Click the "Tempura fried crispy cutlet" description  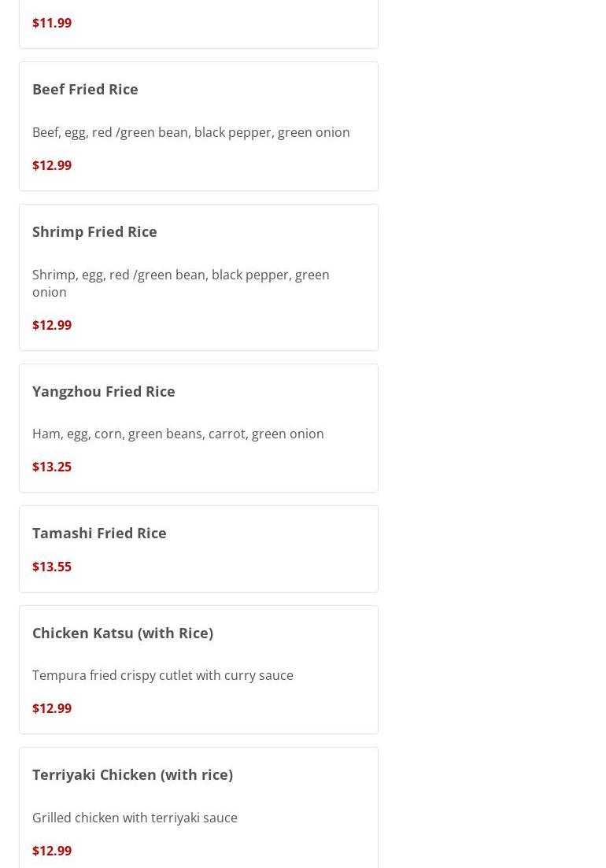(163, 675)
